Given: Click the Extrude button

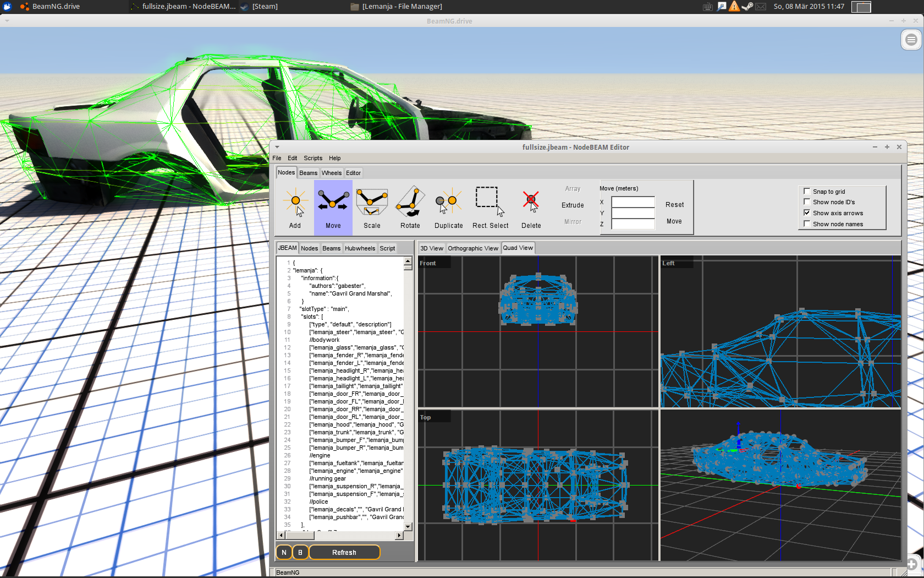Looking at the screenshot, I should click(573, 205).
